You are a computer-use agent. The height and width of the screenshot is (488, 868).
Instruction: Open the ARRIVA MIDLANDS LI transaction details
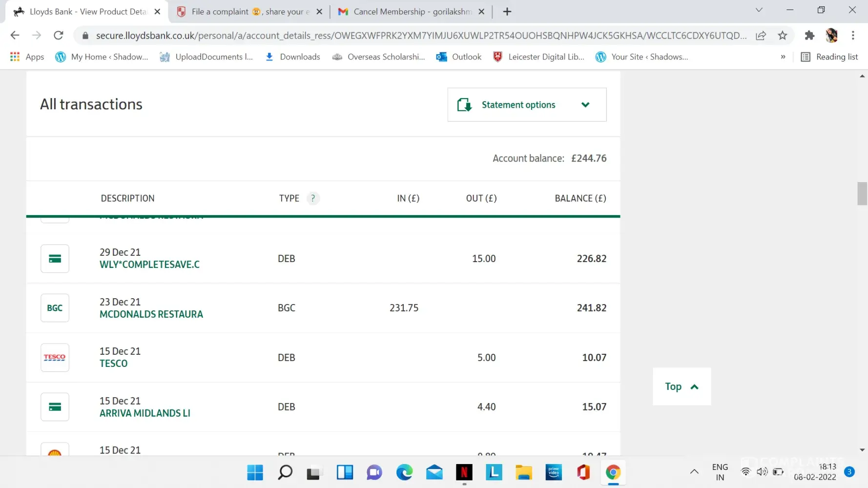[145, 413]
